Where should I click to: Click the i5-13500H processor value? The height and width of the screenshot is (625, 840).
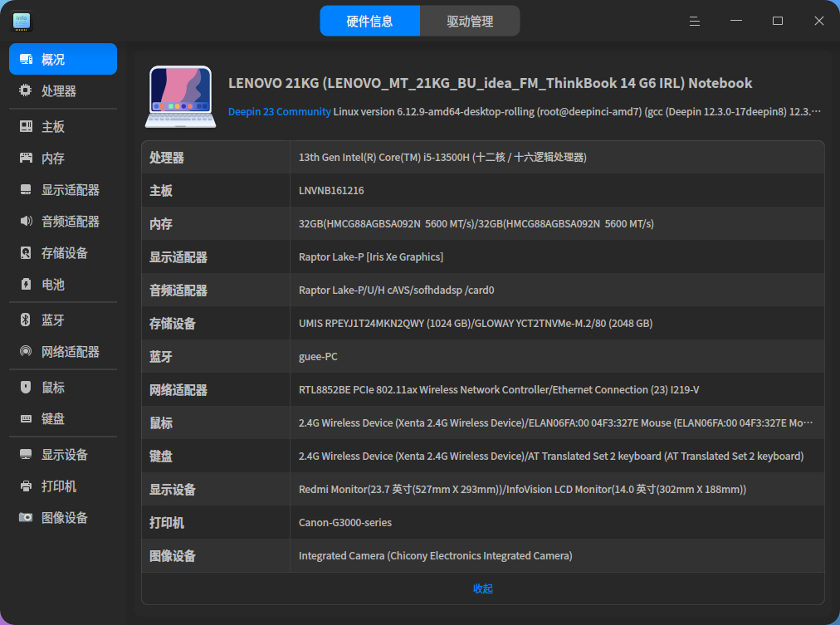click(x=442, y=157)
